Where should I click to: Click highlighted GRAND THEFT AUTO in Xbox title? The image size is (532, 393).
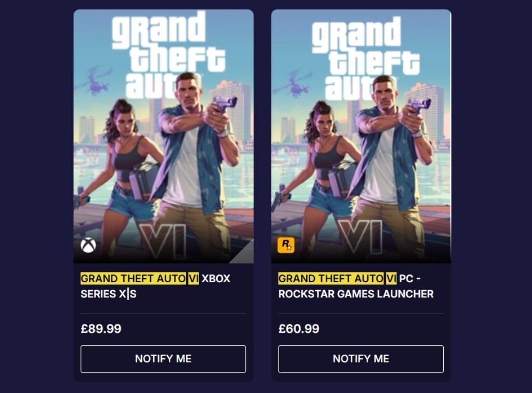point(134,279)
